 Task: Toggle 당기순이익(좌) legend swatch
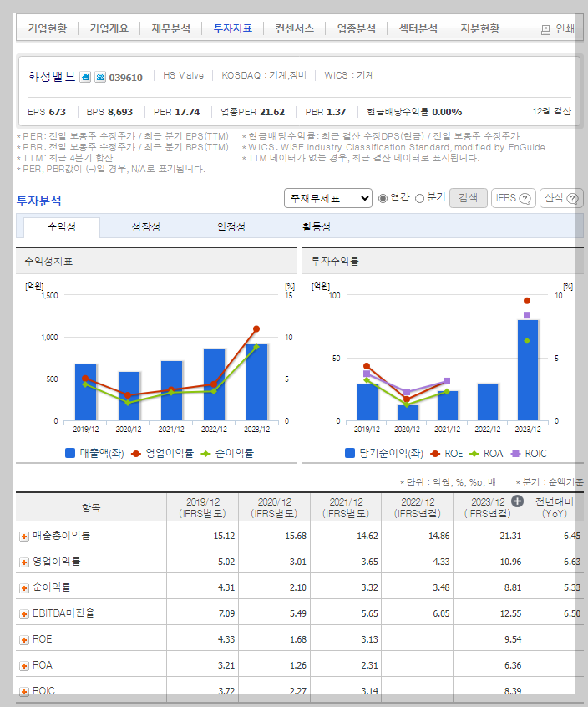[350, 453]
